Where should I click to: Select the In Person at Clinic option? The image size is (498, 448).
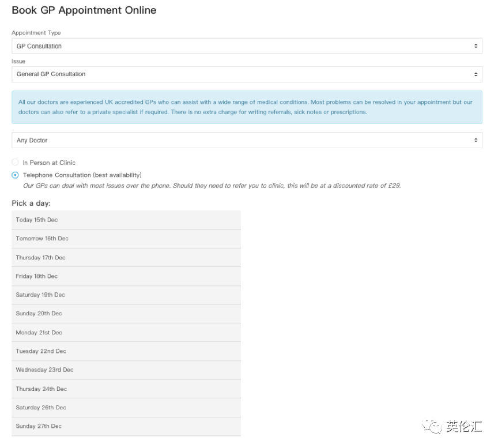pyautogui.click(x=15, y=163)
